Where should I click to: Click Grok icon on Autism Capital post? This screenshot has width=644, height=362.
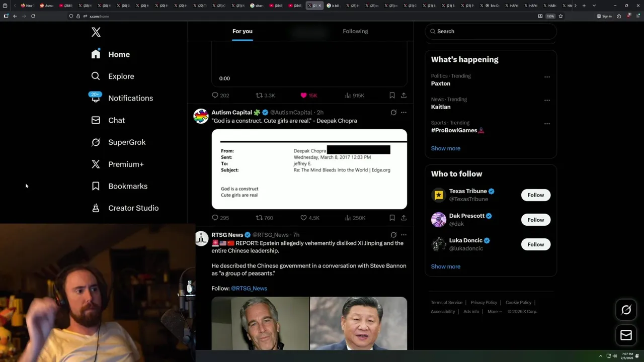[x=393, y=113]
